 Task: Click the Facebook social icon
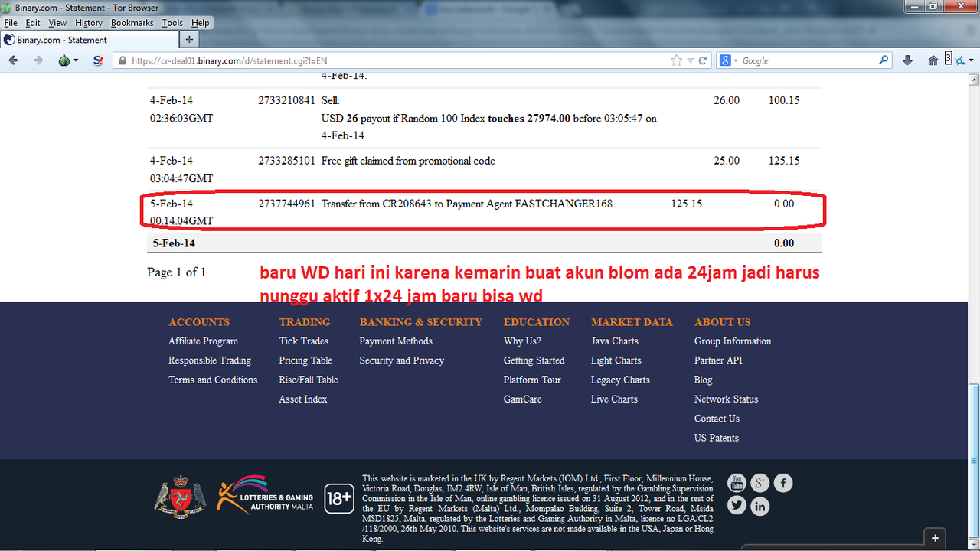click(x=782, y=483)
